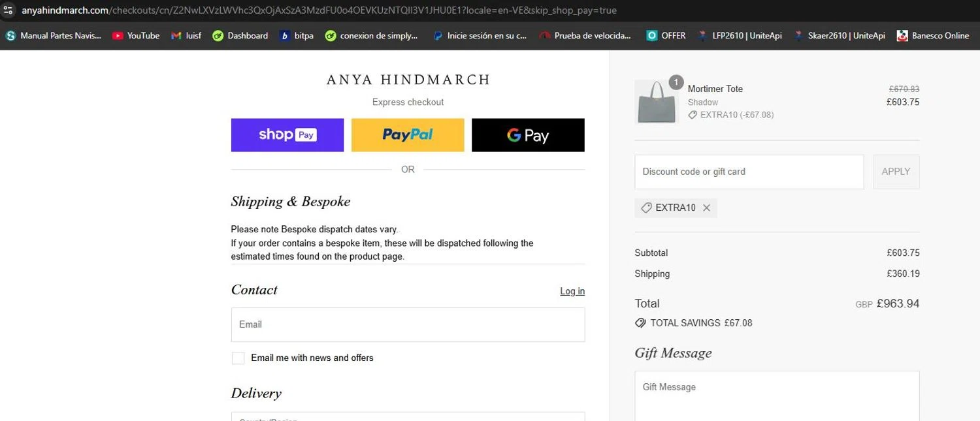Open Prueba de velocidad bookmark
Image resolution: width=980 pixels, height=421 pixels.
click(586, 36)
